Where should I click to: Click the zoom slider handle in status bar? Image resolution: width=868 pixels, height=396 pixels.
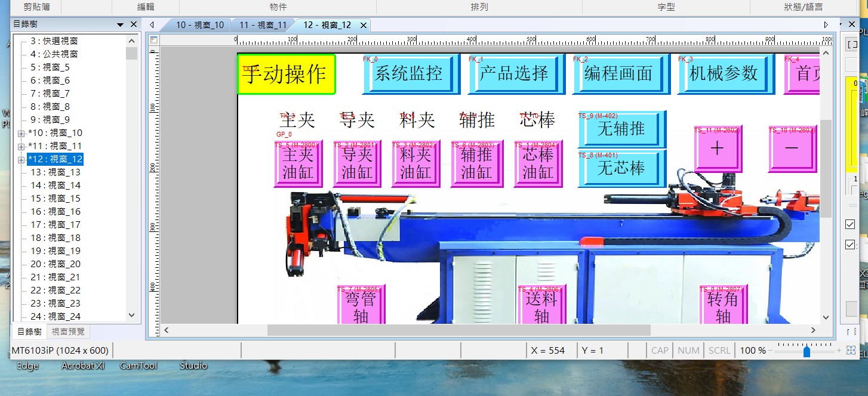point(807,351)
